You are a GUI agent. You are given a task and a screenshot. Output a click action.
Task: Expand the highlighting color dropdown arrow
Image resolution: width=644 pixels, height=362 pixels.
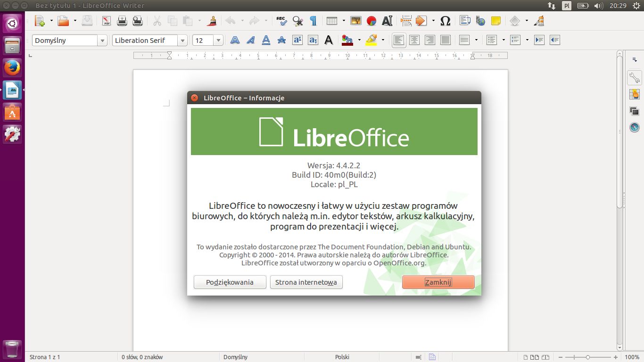(x=383, y=40)
